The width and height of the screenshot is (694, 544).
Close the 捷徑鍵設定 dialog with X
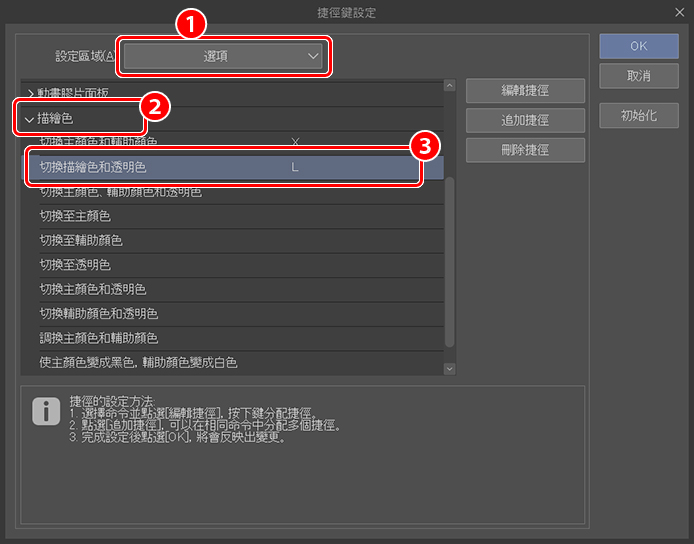[x=676, y=13]
